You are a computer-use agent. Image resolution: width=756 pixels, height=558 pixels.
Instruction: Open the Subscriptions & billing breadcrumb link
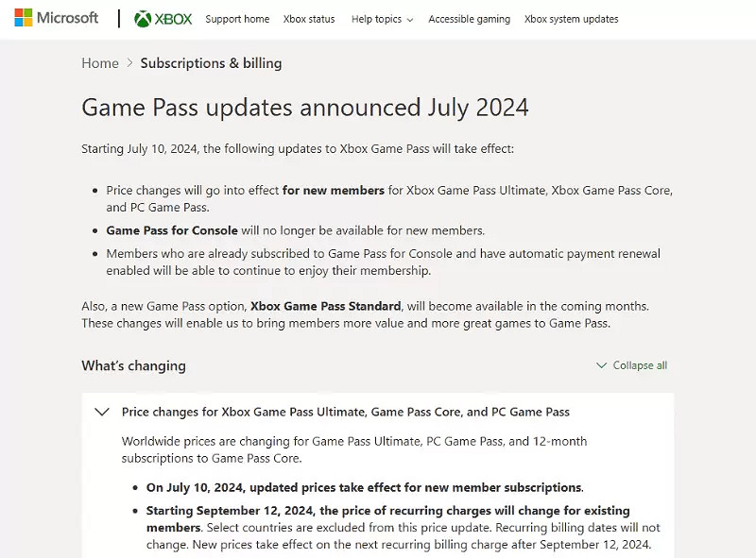click(210, 63)
